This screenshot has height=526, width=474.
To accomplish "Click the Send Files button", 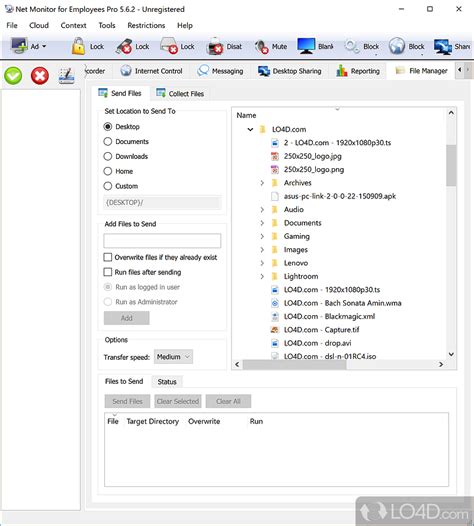I will coord(127,401).
